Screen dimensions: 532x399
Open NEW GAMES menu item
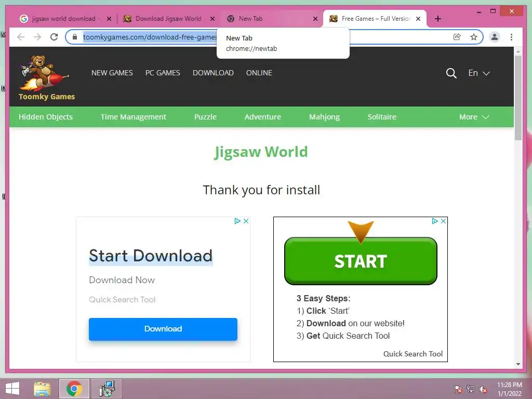tap(112, 73)
